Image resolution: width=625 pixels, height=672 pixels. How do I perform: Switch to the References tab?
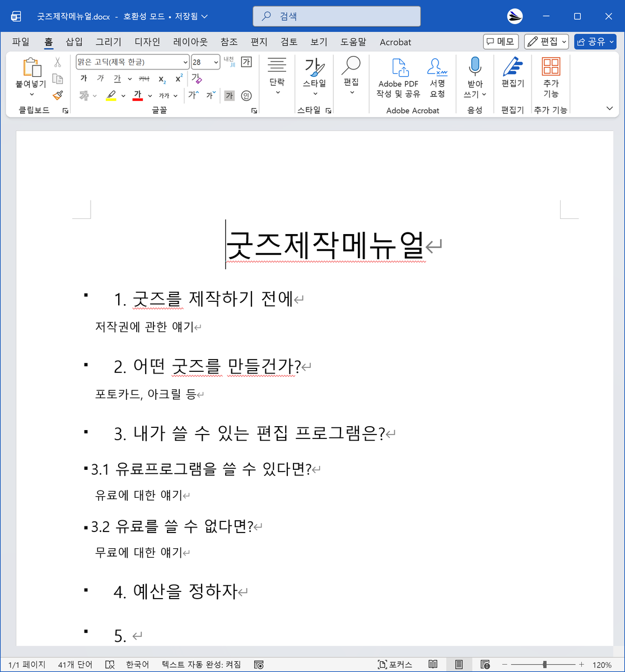point(229,42)
